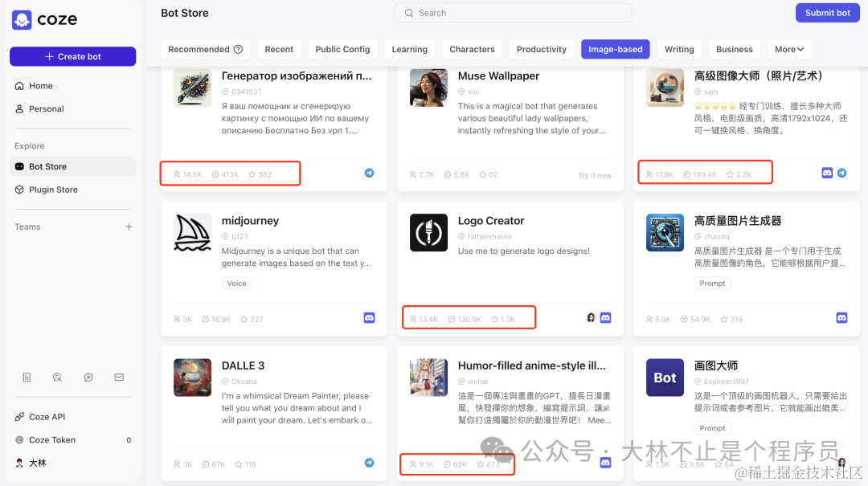Screen dimensions: 868x486
Task: Open the DALLE 3 bot thumbnail
Action: 192,378
